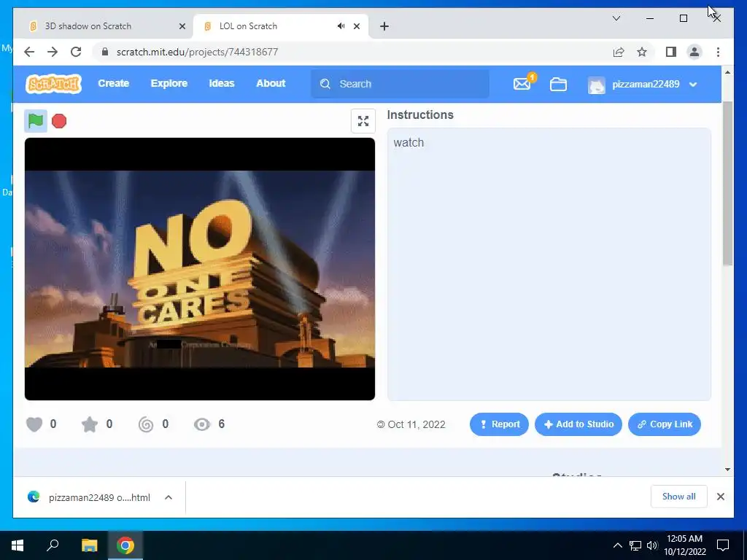Open the About menu item
Image resolution: width=747 pixels, height=560 pixels.
(x=271, y=83)
